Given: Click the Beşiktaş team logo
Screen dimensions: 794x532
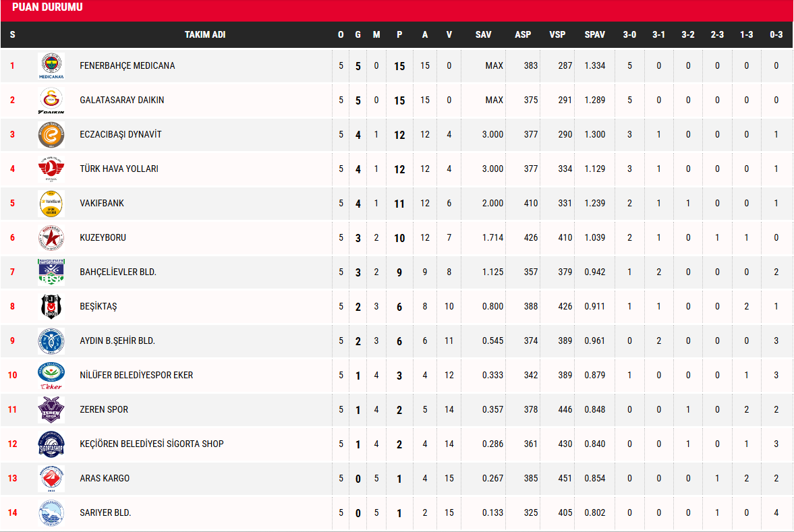Looking at the screenshot, I should (51, 307).
